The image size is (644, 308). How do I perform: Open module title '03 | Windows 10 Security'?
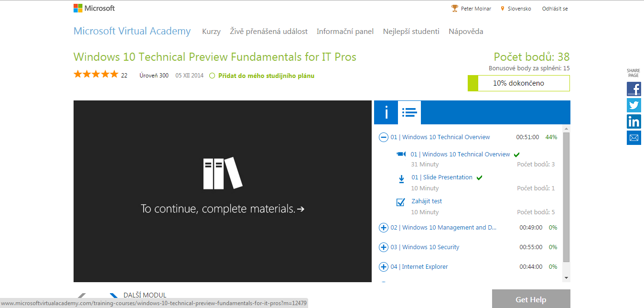(x=425, y=247)
